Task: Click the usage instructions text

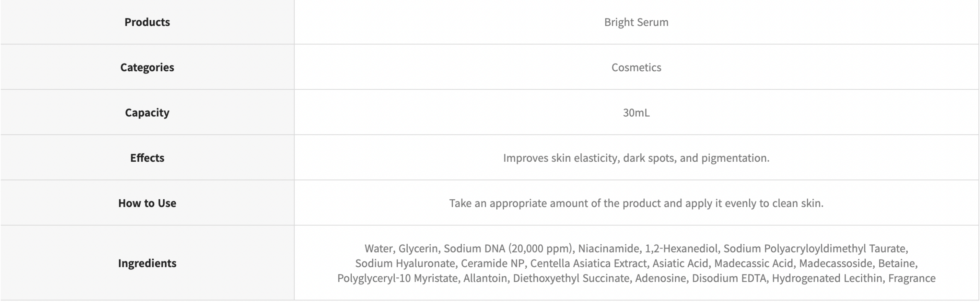Action: click(636, 203)
